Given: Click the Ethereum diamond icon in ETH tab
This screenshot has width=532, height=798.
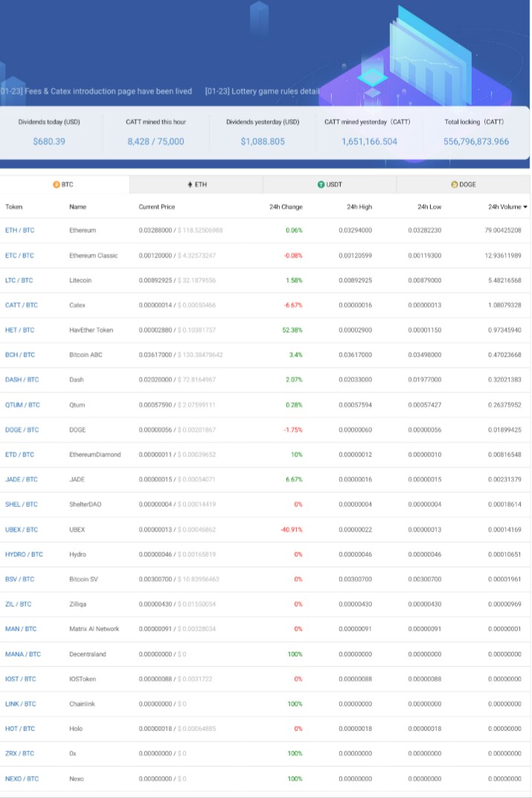Looking at the screenshot, I should (190, 184).
